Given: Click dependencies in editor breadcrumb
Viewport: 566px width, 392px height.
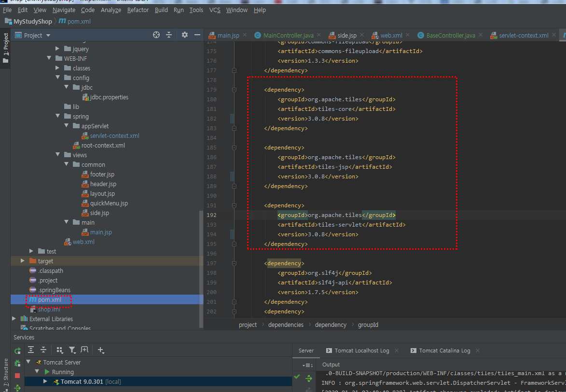Looking at the screenshot, I should tap(286, 325).
